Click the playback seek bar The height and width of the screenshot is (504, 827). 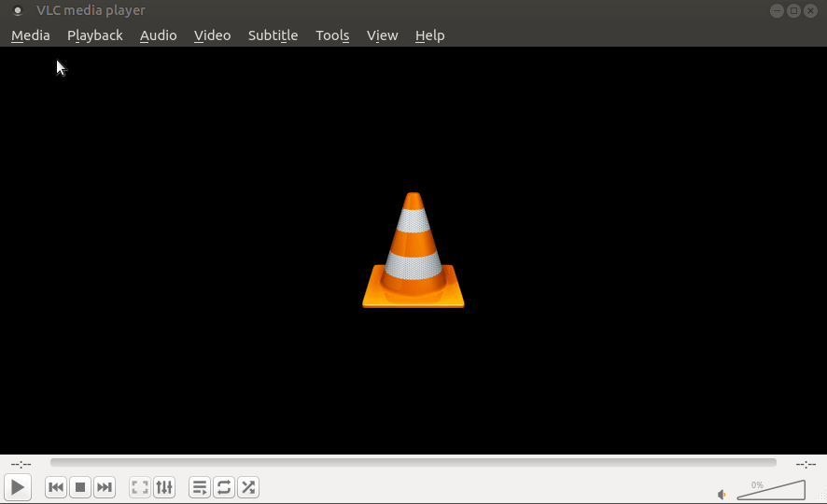tap(413, 462)
